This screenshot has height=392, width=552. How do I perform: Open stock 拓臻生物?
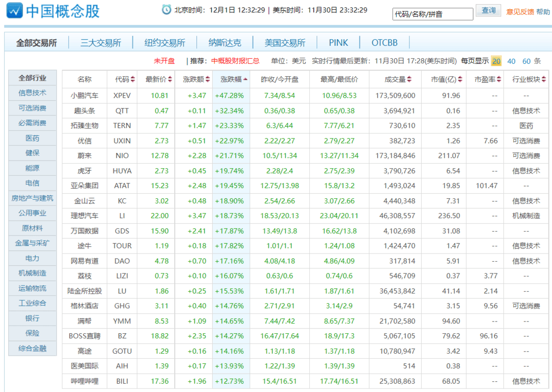[84, 126]
